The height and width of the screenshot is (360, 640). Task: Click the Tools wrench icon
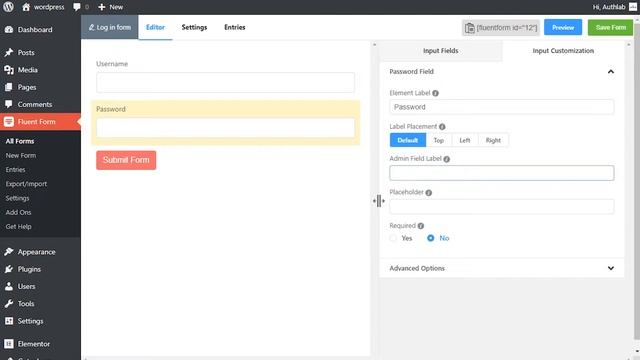click(x=9, y=304)
